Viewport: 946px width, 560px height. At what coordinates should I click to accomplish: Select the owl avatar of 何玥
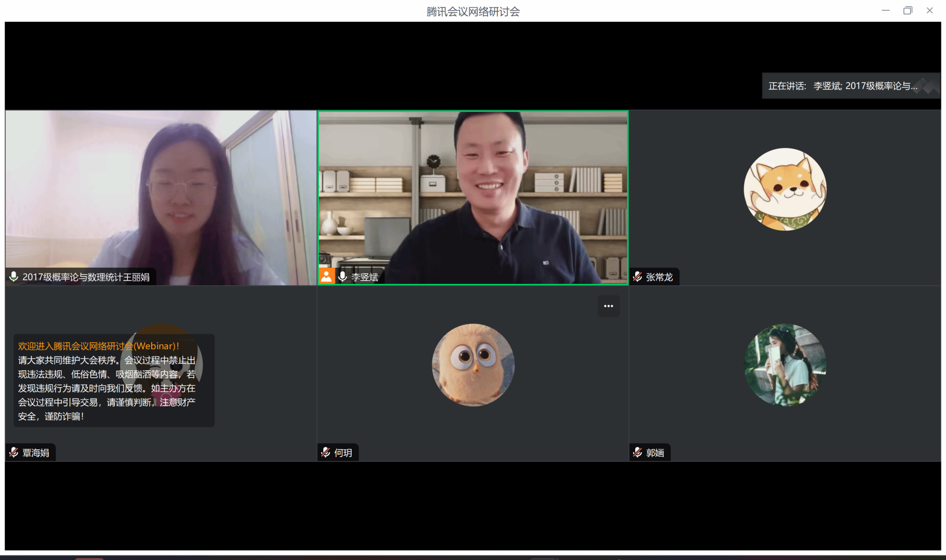coord(473,365)
